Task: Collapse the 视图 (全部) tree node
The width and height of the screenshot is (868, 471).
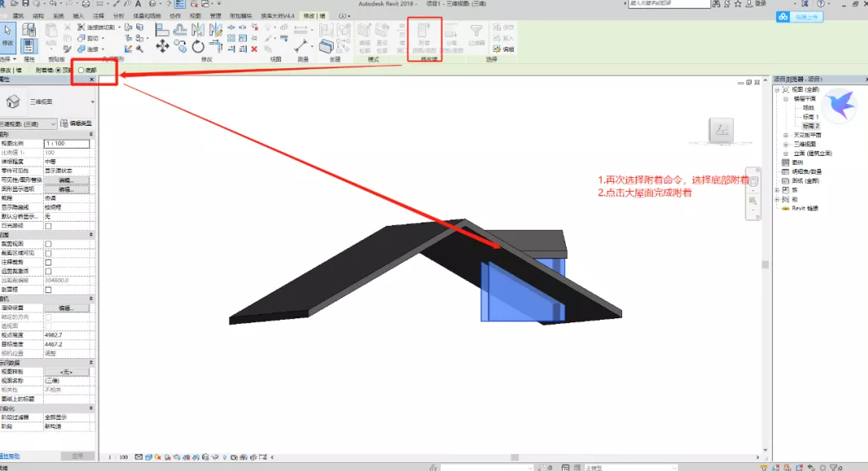Action: coord(777,89)
